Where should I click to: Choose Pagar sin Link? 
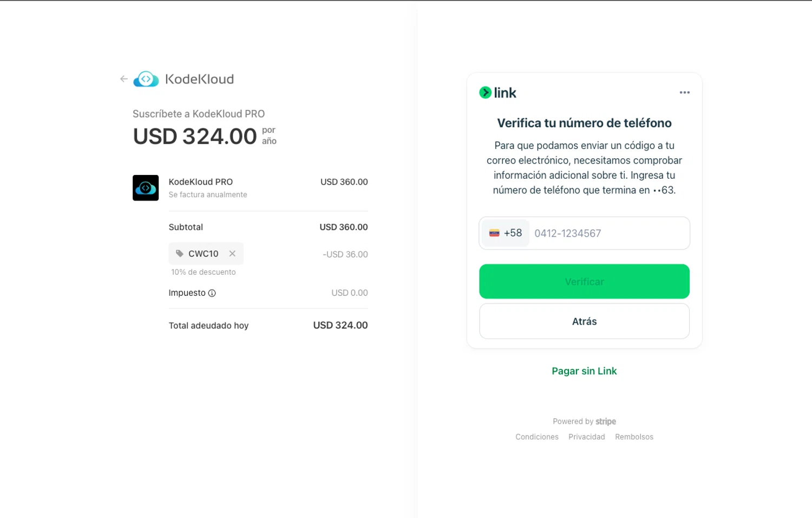tap(584, 371)
